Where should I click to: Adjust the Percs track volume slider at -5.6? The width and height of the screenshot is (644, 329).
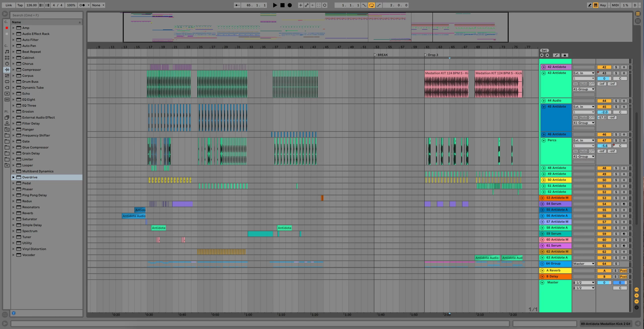point(604,146)
